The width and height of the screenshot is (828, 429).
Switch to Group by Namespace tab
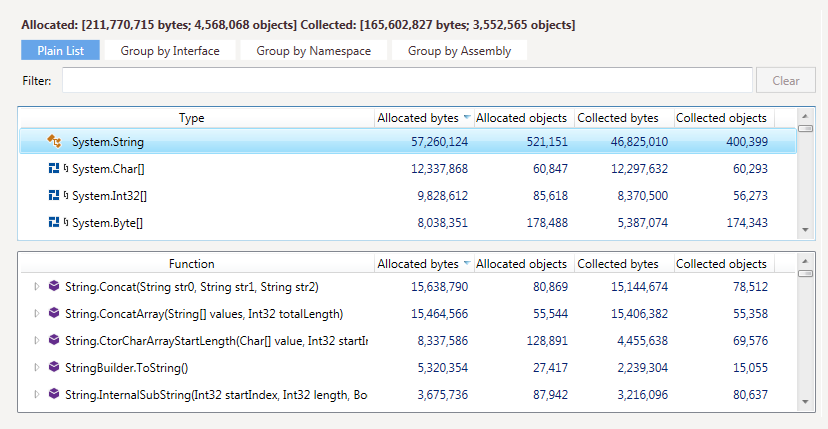click(x=313, y=51)
